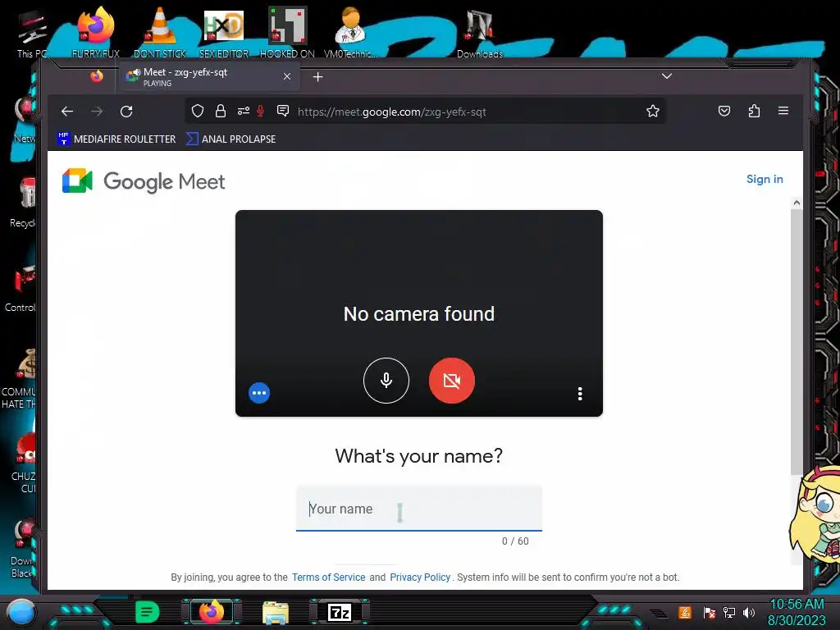Toggle the red camera-off button
The image size is (840, 630).
452,381
